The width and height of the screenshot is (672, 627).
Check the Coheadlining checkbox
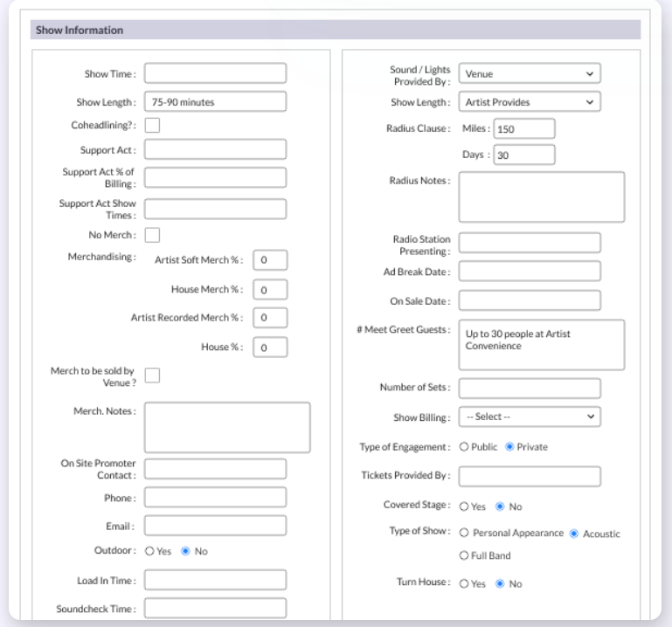pyautogui.click(x=152, y=126)
